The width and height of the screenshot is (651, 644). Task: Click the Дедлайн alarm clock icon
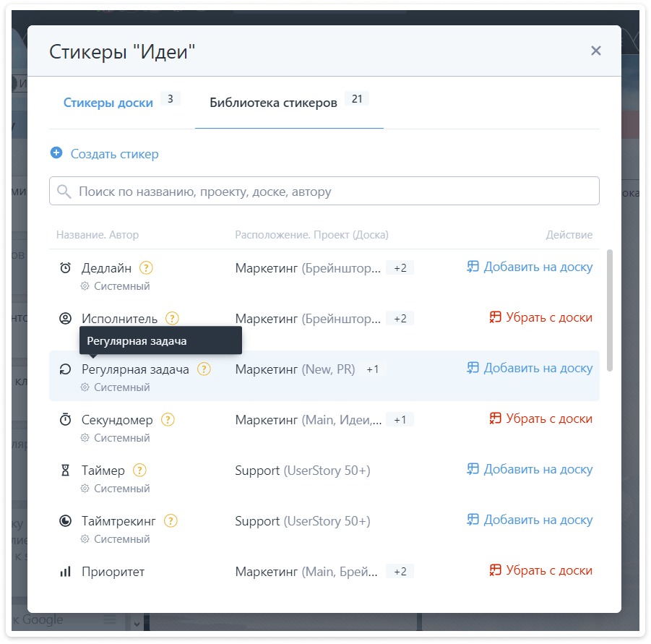[65, 267]
